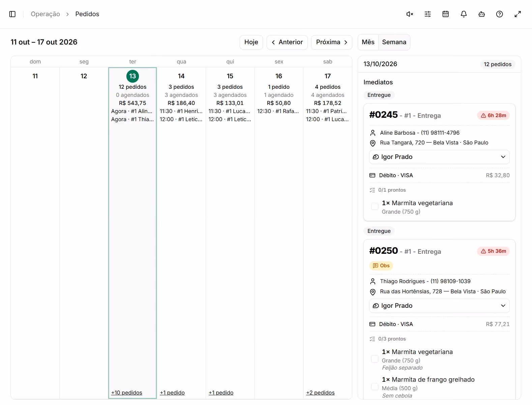532x405 pixels.
Task: Click phone number (11) 98111-4796
Action: (440, 133)
